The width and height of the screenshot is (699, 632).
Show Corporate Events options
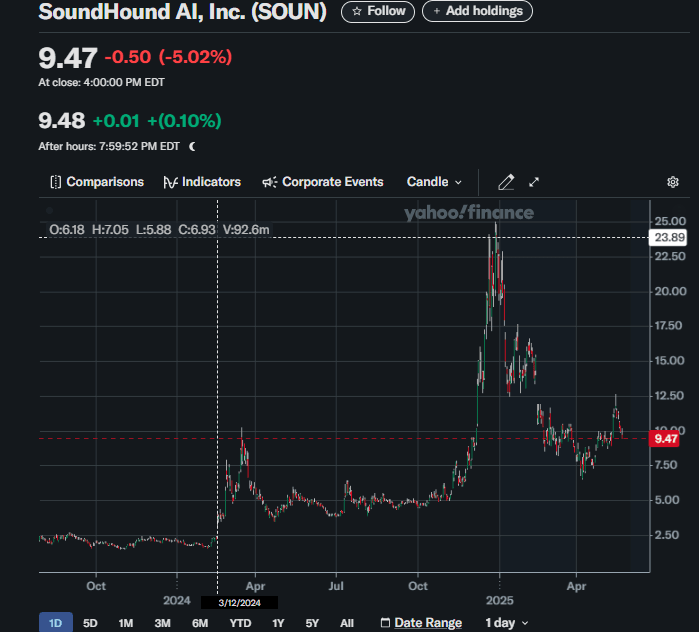[x=322, y=182]
